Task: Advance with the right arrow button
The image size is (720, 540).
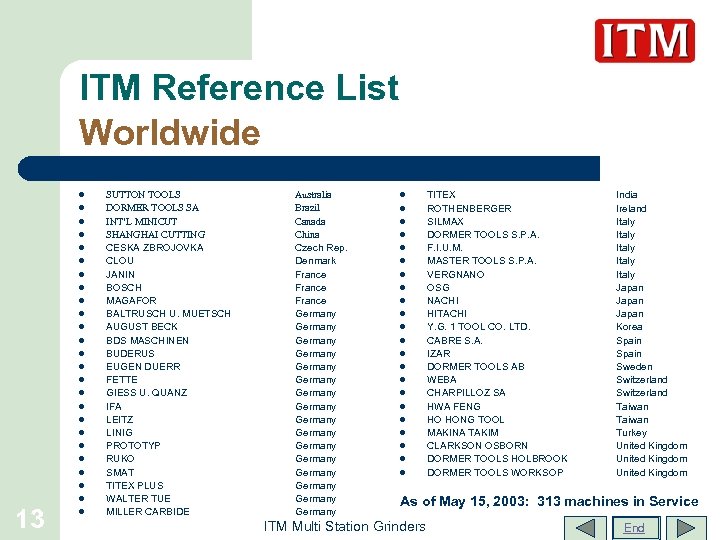Action: click(686, 528)
